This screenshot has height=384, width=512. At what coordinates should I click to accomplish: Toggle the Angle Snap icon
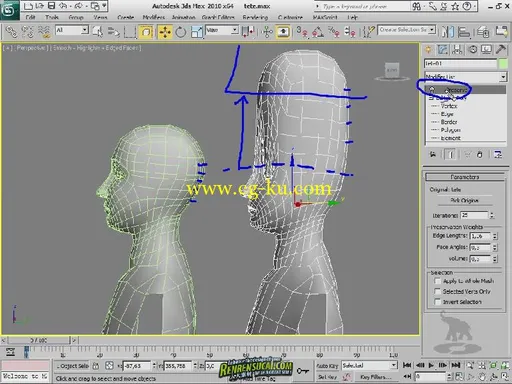[318, 32]
